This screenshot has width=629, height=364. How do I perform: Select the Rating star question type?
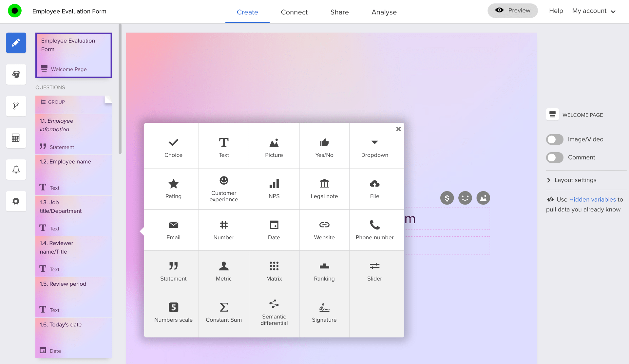[173, 189]
